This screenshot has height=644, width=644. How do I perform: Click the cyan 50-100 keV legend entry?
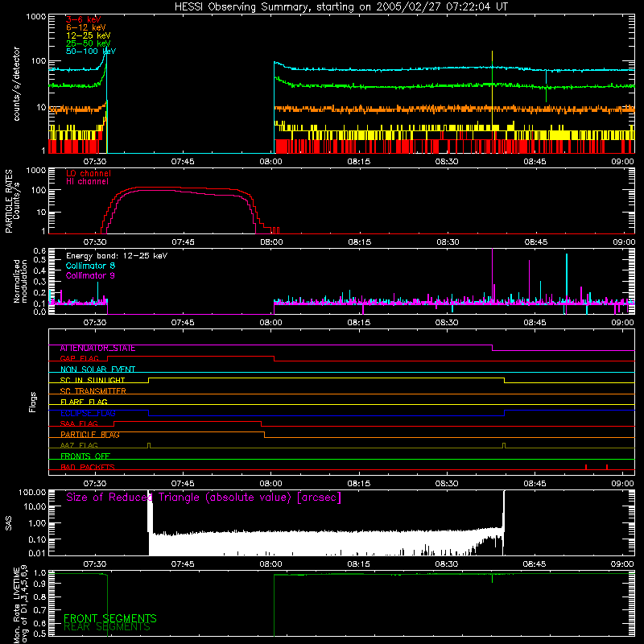(x=91, y=52)
